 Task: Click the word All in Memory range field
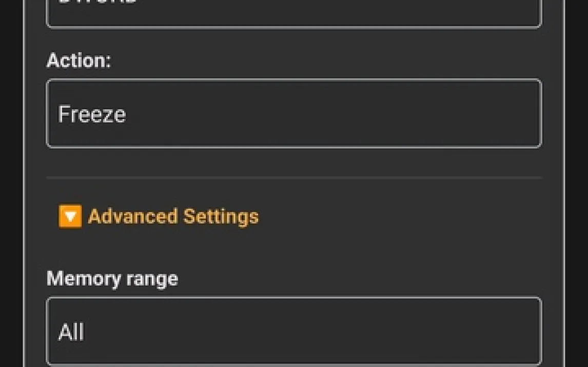[x=71, y=332]
